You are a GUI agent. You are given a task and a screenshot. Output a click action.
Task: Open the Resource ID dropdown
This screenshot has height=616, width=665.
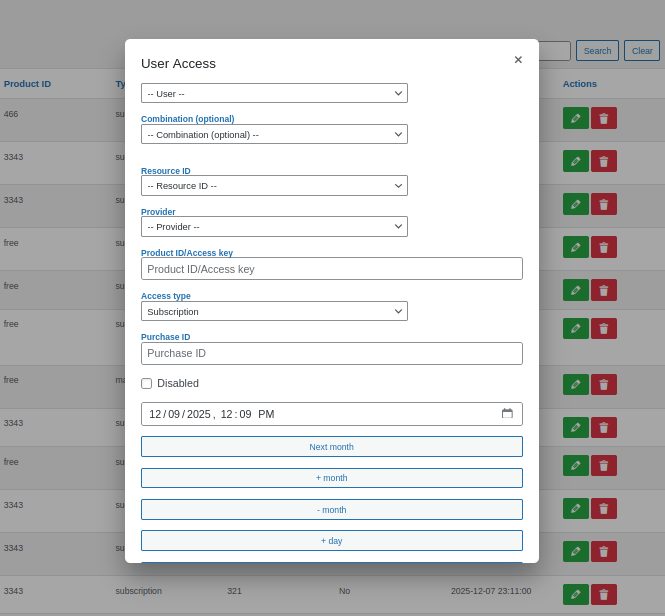[274, 186]
